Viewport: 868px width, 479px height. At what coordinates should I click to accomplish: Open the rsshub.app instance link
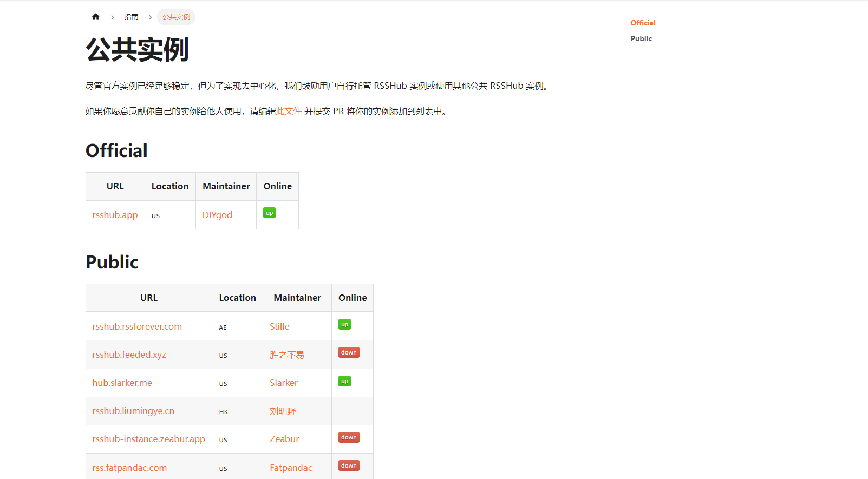point(115,215)
